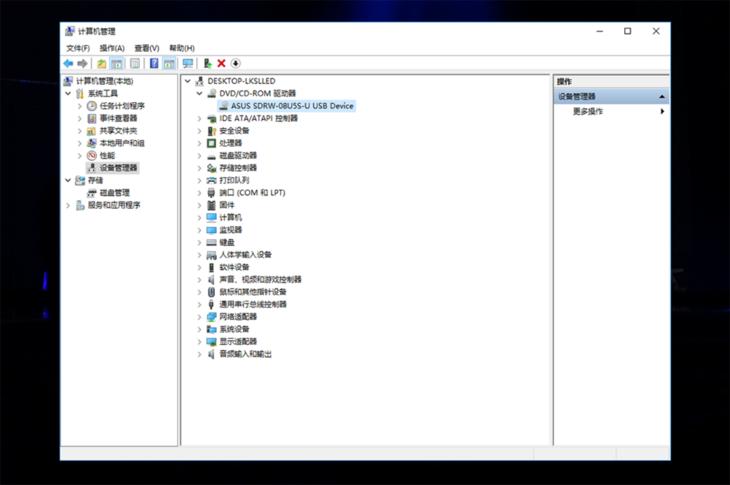
Task: Click the Up One Level folder icon
Action: tap(101, 63)
